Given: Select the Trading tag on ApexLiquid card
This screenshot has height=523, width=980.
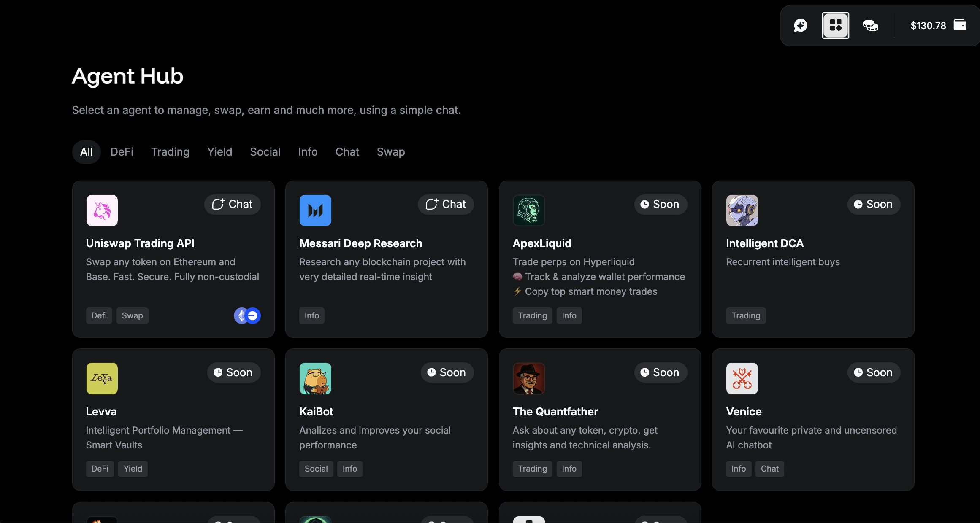Looking at the screenshot, I should [532, 315].
